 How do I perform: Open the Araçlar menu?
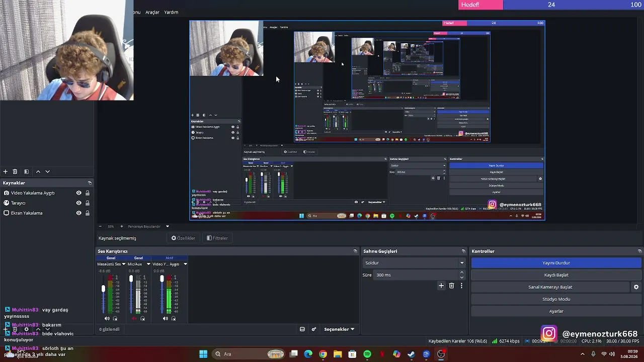point(152,12)
